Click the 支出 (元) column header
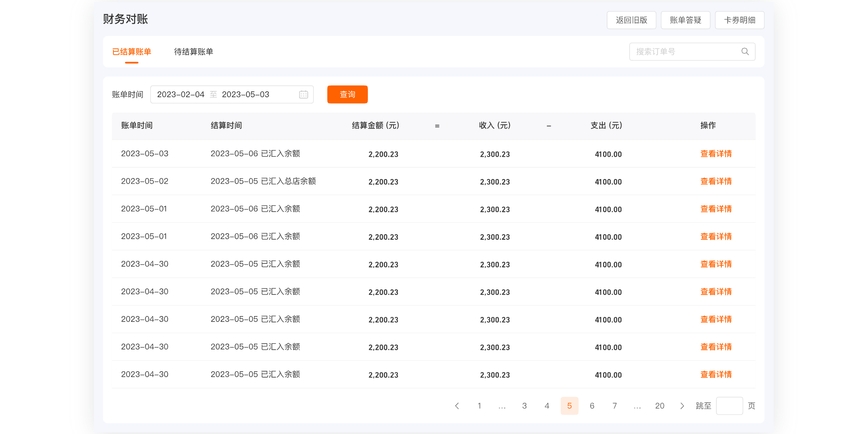This screenshot has width=868, height=434. [606, 126]
